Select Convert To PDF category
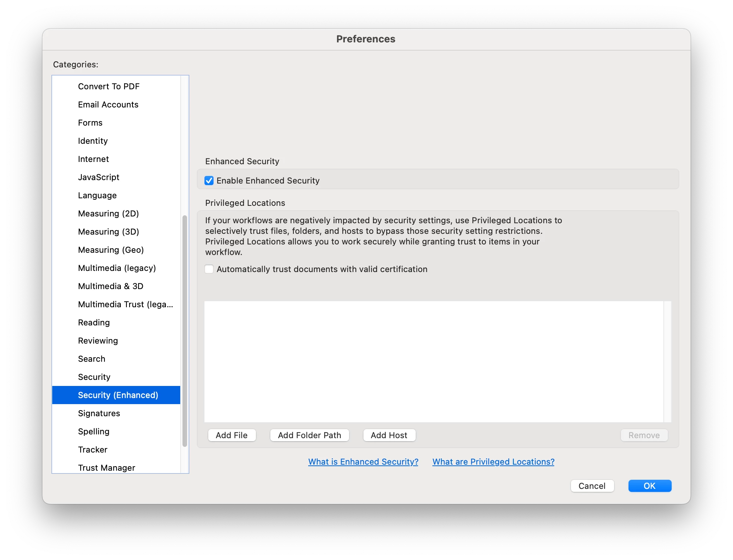 [109, 86]
